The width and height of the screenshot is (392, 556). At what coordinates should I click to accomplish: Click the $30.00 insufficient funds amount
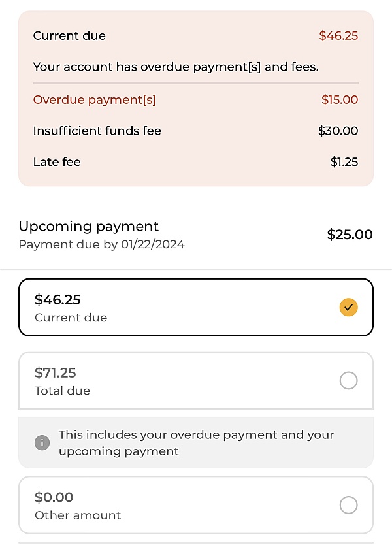point(338,131)
